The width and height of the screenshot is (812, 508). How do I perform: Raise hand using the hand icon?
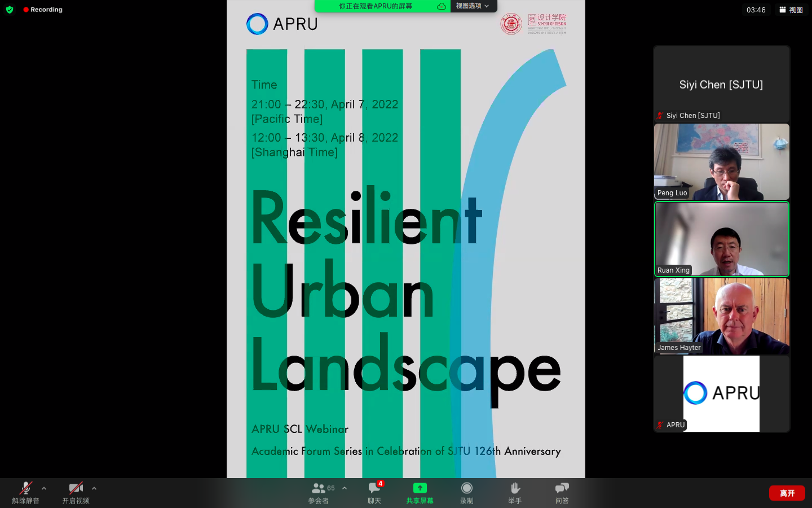(515, 488)
